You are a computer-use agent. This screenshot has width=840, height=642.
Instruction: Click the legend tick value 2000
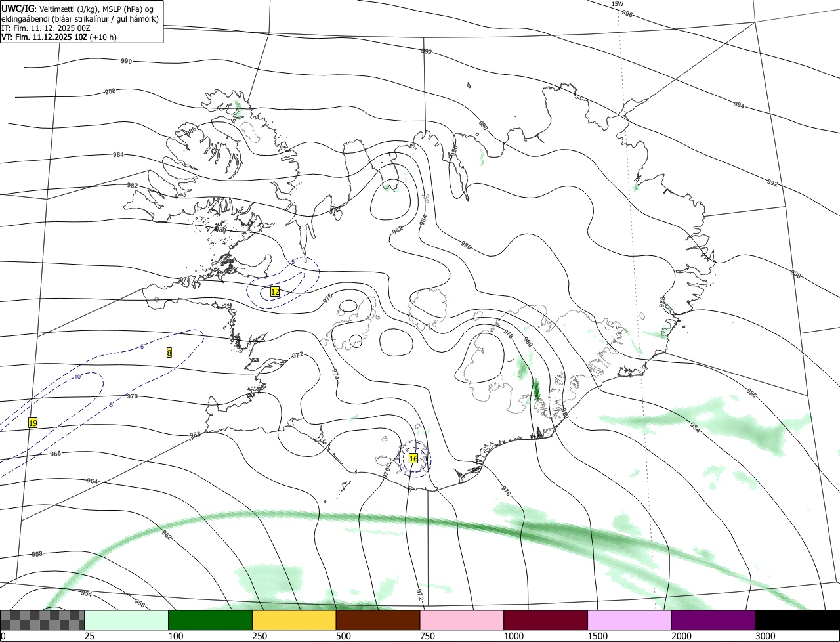(x=681, y=636)
